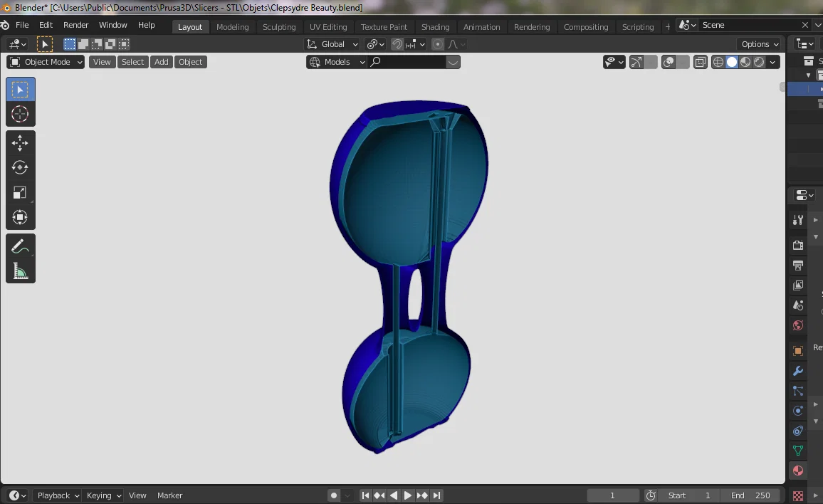Expand the Global orientation dropdown
The height and width of the screenshot is (504, 823).
pyautogui.click(x=332, y=44)
